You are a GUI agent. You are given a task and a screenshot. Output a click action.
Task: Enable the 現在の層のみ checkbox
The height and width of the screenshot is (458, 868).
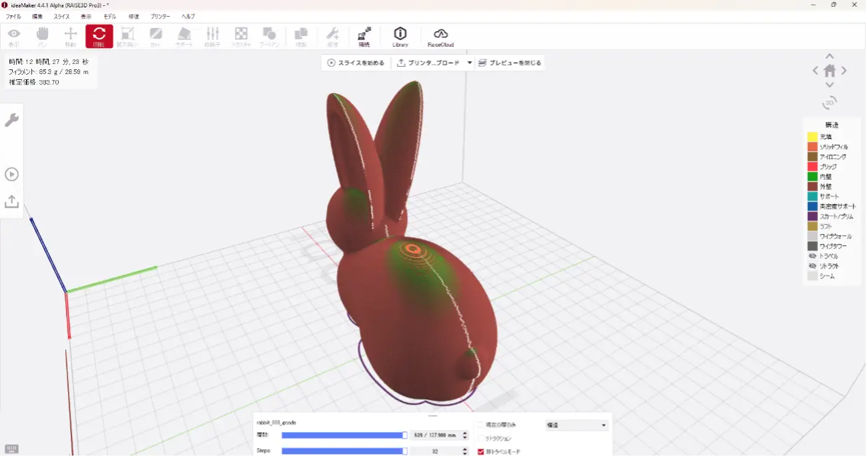pos(481,425)
